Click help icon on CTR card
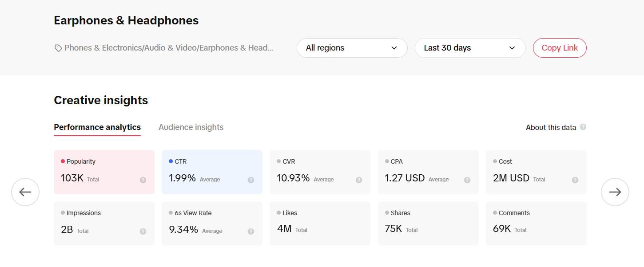644x267 pixels. point(251,180)
